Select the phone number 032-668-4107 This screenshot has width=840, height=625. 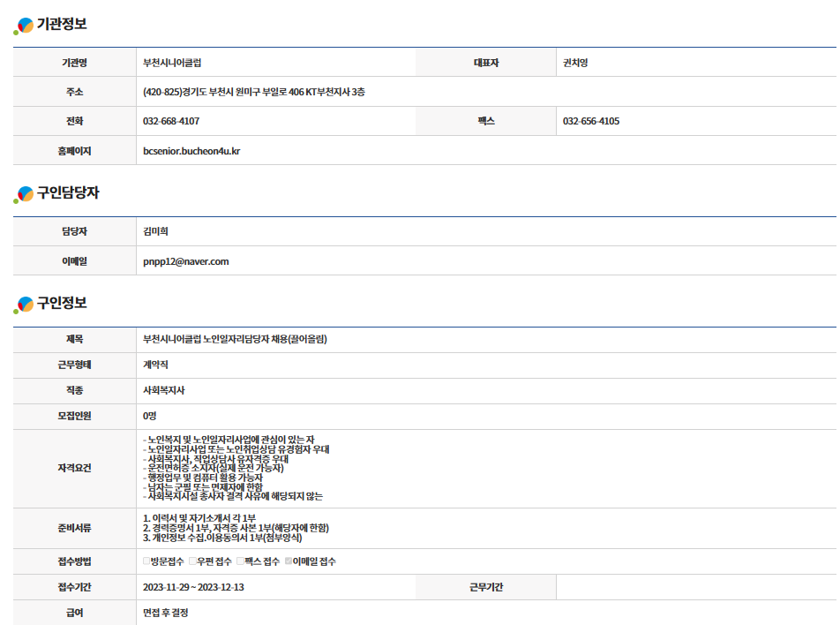(171, 121)
